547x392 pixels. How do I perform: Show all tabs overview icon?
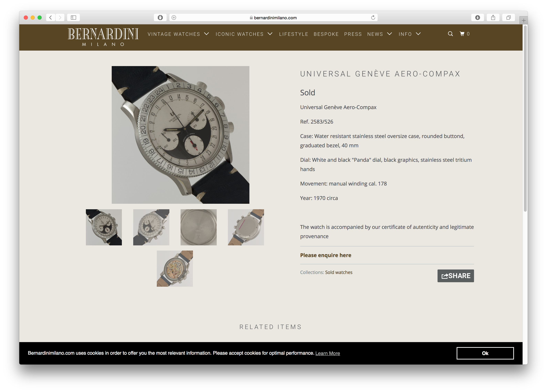tap(508, 18)
